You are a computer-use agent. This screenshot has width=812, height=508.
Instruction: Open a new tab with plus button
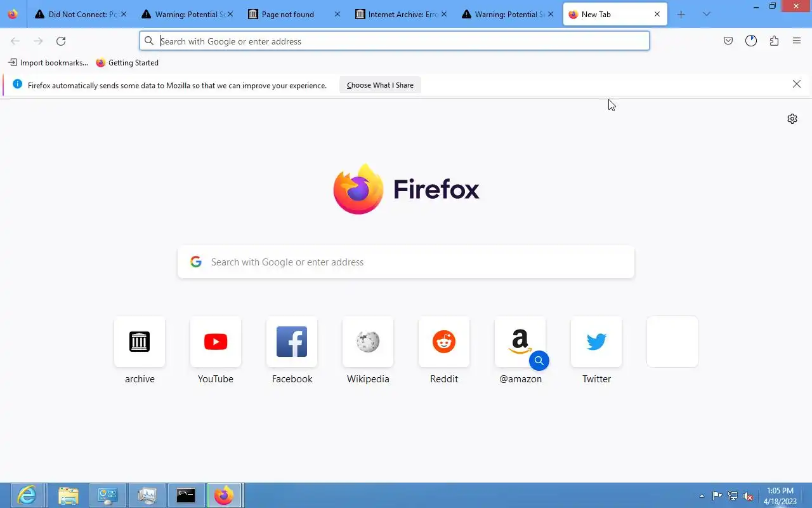681,14
